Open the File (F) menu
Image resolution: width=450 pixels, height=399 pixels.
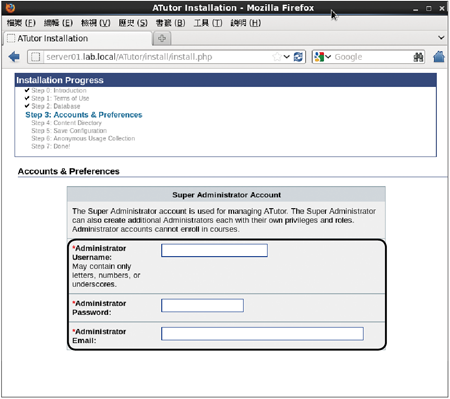click(21, 23)
